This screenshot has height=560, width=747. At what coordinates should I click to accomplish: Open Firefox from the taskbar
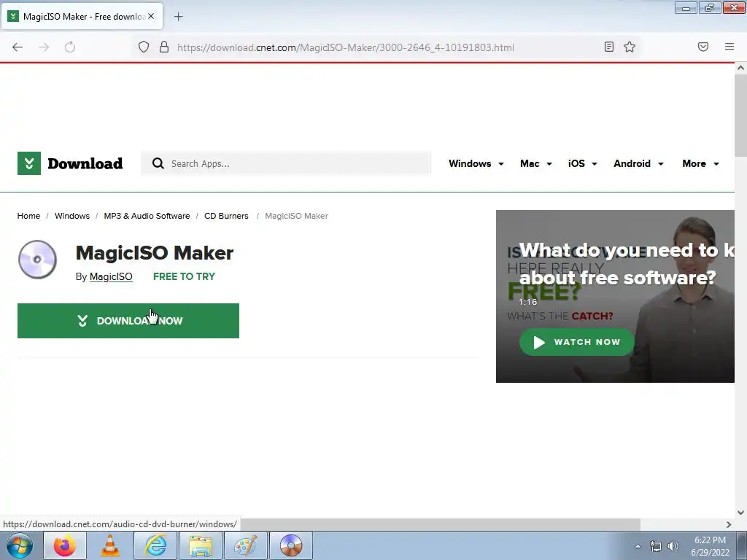[x=65, y=545]
